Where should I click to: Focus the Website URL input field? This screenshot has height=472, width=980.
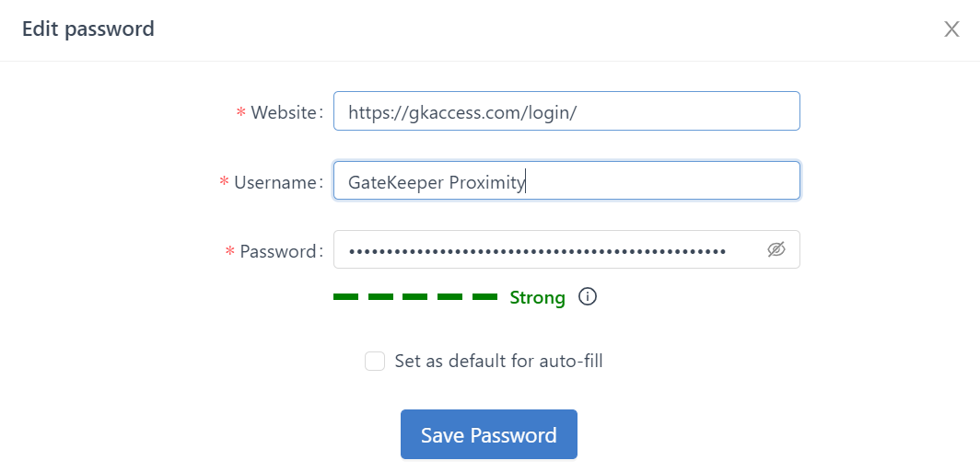(x=566, y=111)
